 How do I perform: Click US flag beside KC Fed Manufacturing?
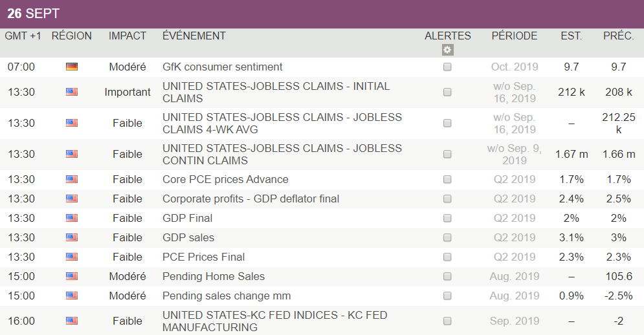[72, 321]
